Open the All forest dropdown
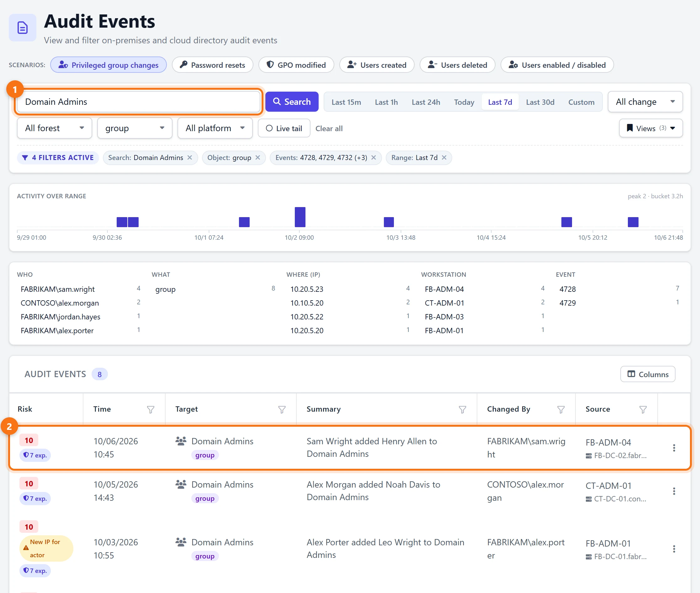Image resolution: width=700 pixels, height=593 pixels. 55,128
